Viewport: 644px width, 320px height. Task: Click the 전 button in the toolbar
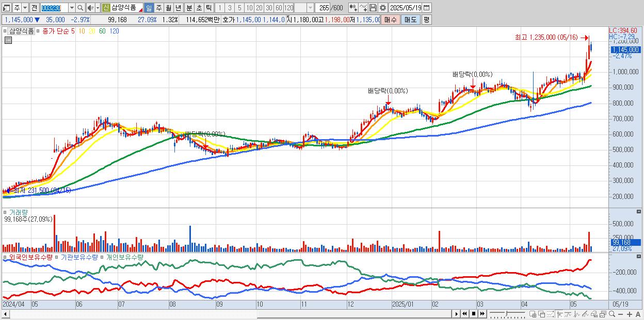34,8
